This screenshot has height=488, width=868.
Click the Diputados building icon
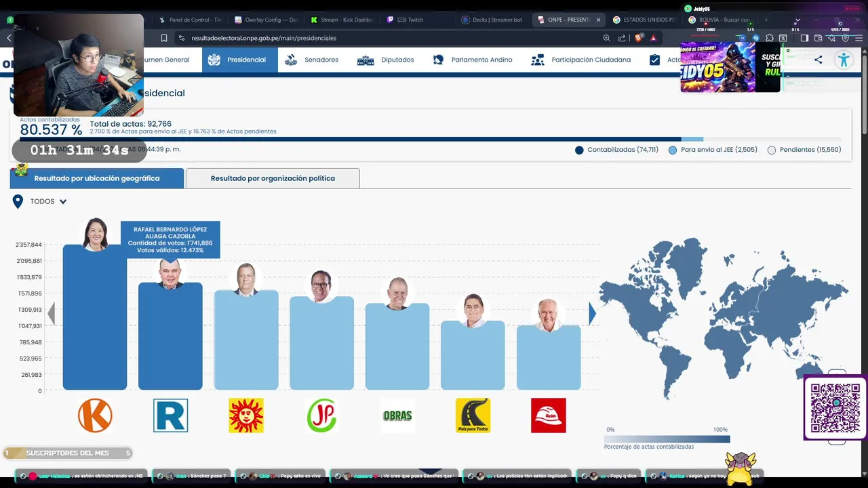coord(366,60)
